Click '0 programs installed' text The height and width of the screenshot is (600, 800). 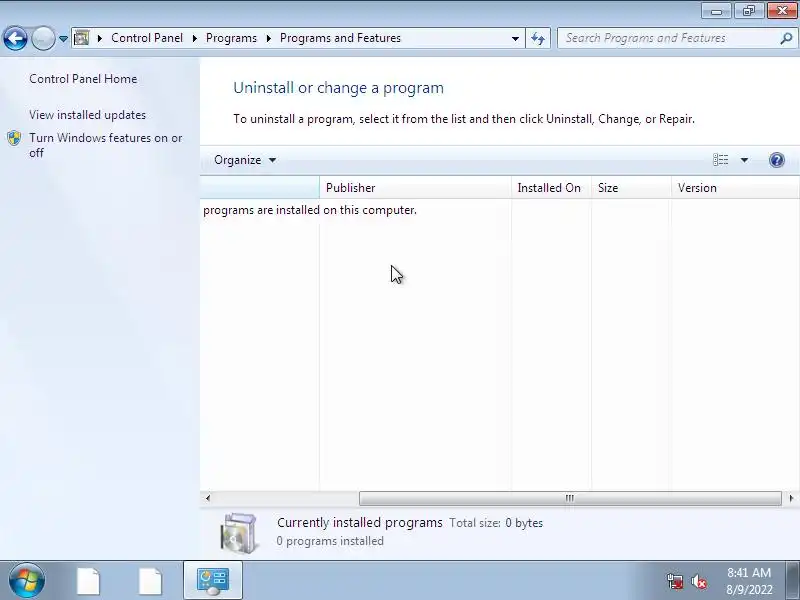coord(330,541)
